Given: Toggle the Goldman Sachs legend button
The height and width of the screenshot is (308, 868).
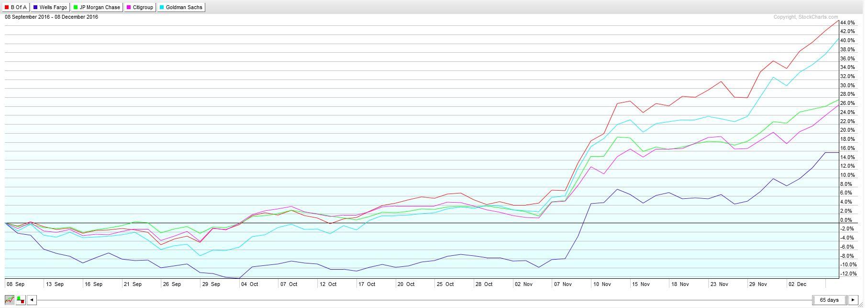Looking at the screenshot, I should coord(181,7).
